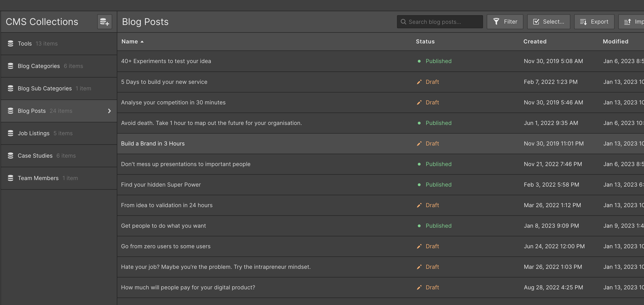The image size is (644, 305).
Task: Click created date 'Nov 30, 2019 5:08 AM'
Action: point(553,61)
